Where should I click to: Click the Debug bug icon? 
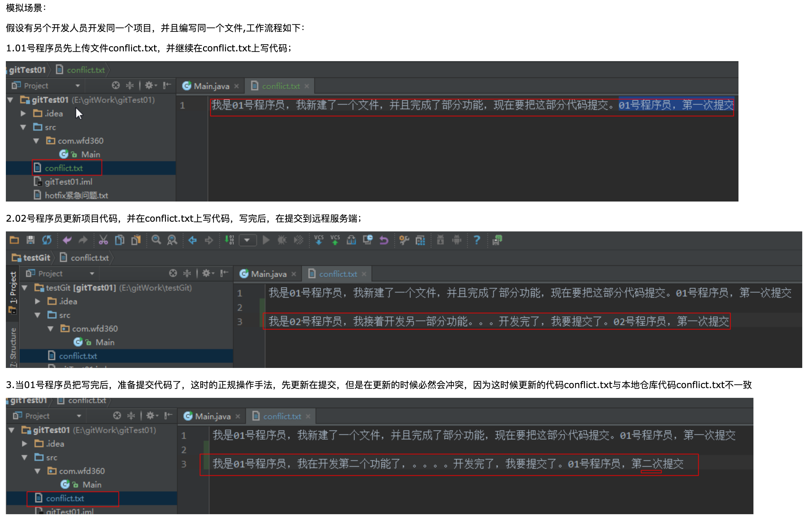point(282,240)
